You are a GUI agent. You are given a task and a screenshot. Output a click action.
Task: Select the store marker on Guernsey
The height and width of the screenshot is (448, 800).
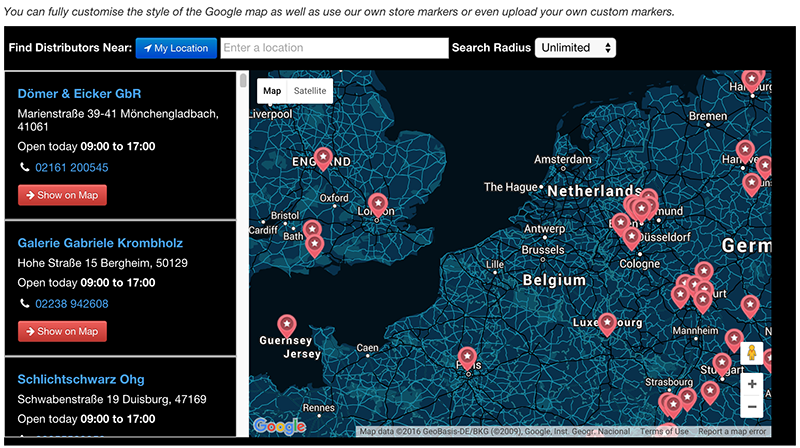coord(287,326)
